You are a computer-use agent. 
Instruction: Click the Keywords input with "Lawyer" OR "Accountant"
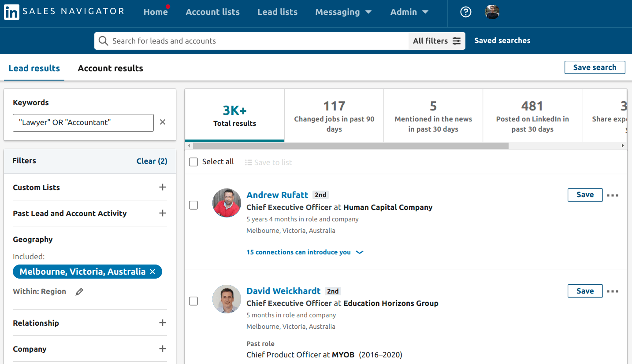pos(83,122)
